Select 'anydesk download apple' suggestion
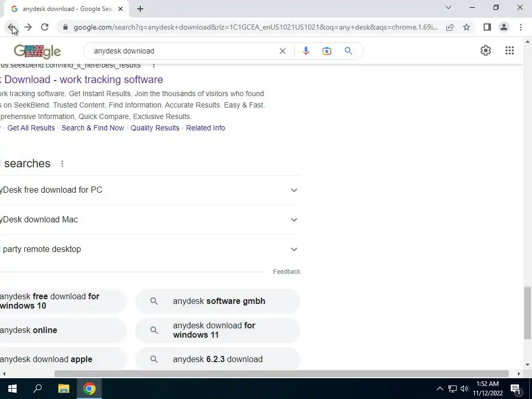This screenshot has height=399, width=532. pos(63,359)
